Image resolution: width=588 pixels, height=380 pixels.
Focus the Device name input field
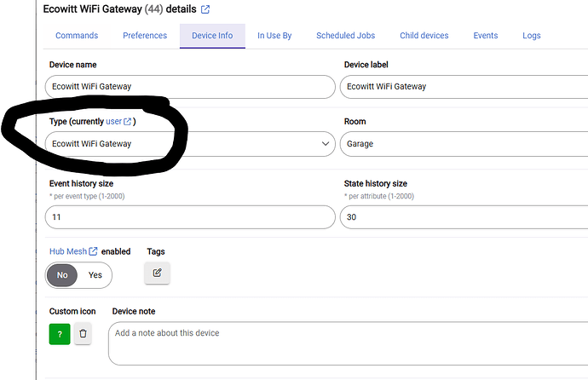pos(190,87)
